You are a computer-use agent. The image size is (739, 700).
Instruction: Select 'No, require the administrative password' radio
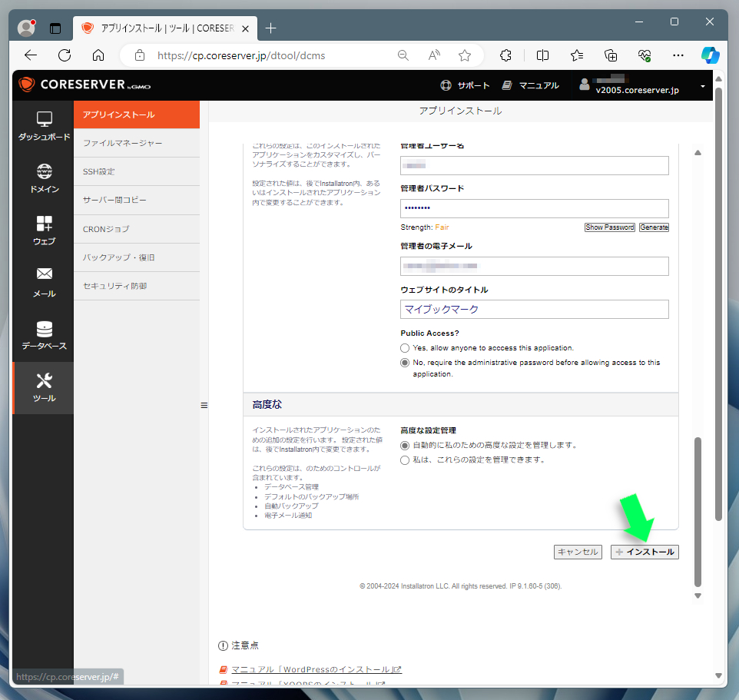coord(405,363)
